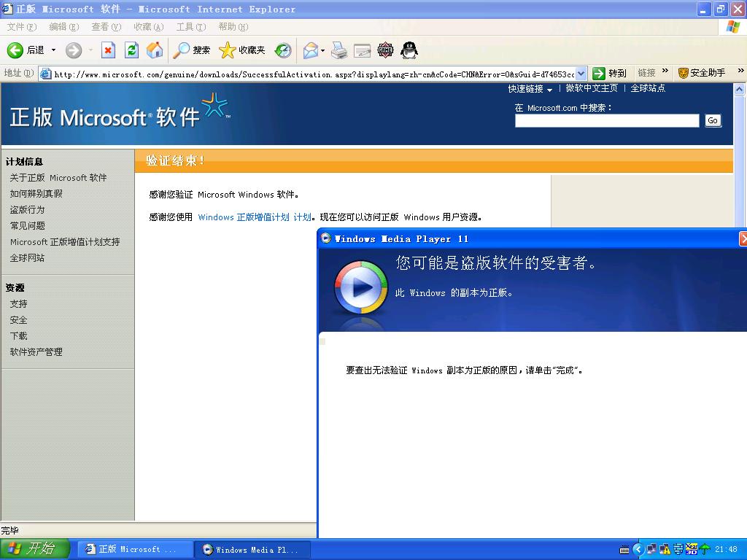Open the 工具(T) menu
The height and width of the screenshot is (560, 747).
(191, 27)
